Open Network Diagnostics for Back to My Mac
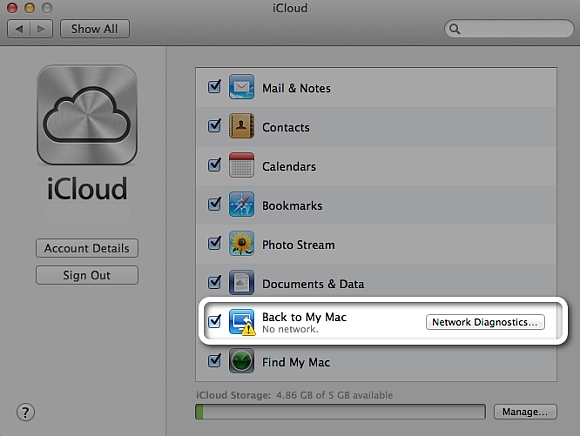The height and width of the screenshot is (436, 580). (x=485, y=322)
